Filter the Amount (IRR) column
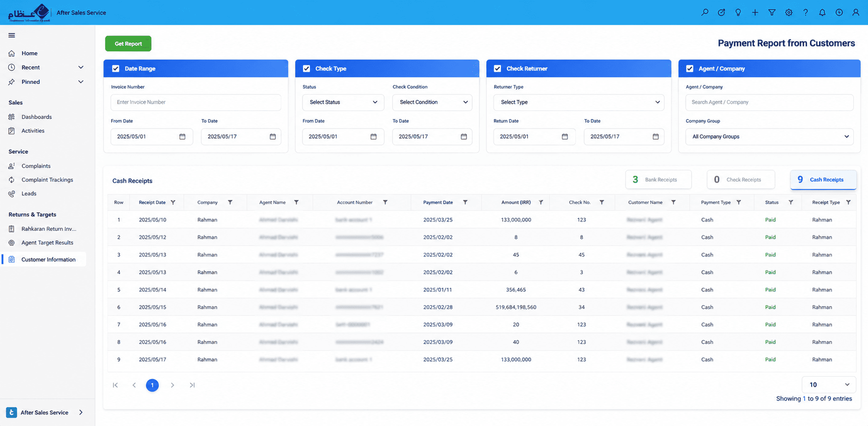The height and width of the screenshot is (426, 868). (x=541, y=203)
